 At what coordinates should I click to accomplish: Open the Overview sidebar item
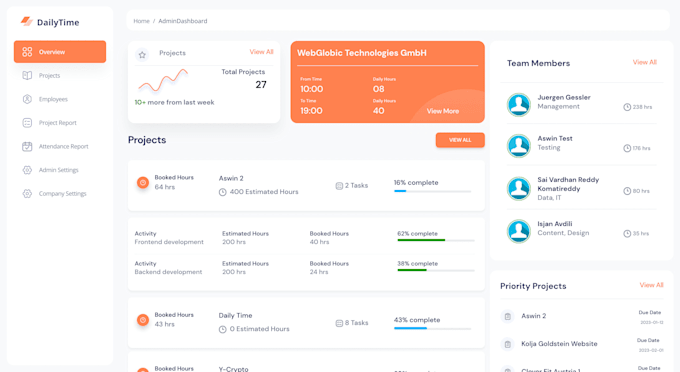click(60, 52)
